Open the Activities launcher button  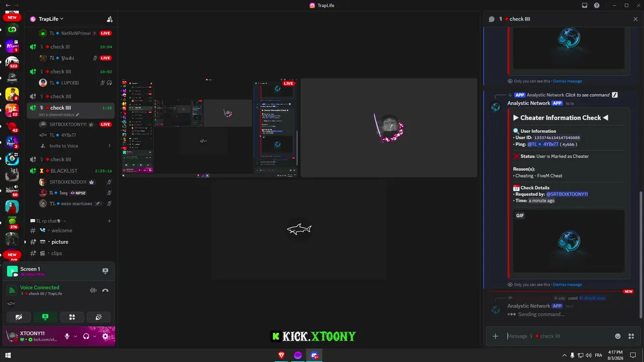(72, 317)
